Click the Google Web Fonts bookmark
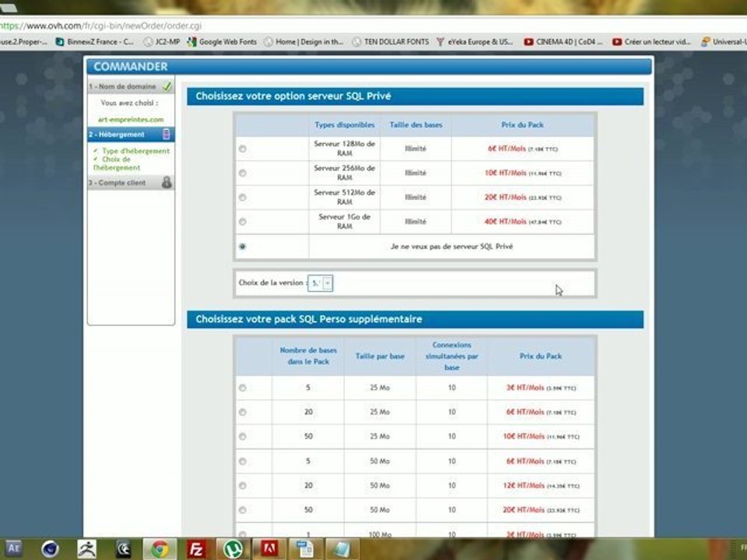Image resolution: width=747 pixels, height=560 pixels. point(222,42)
